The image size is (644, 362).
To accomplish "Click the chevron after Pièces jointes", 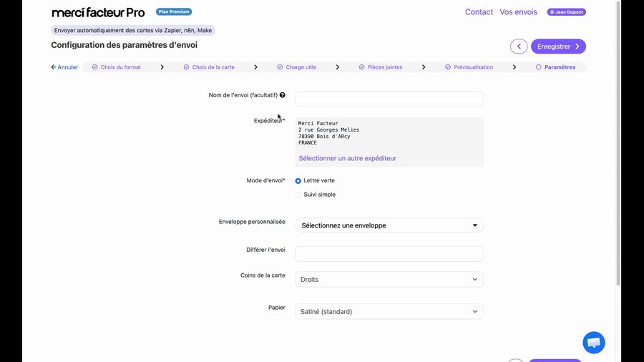I will [424, 67].
